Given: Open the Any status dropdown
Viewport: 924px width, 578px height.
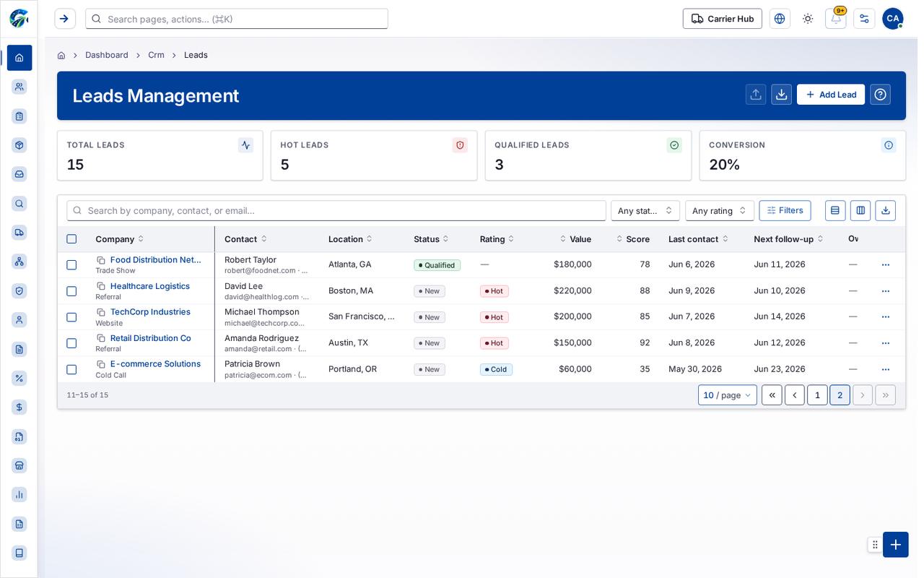Looking at the screenshot, I should [x=645, y=210].
